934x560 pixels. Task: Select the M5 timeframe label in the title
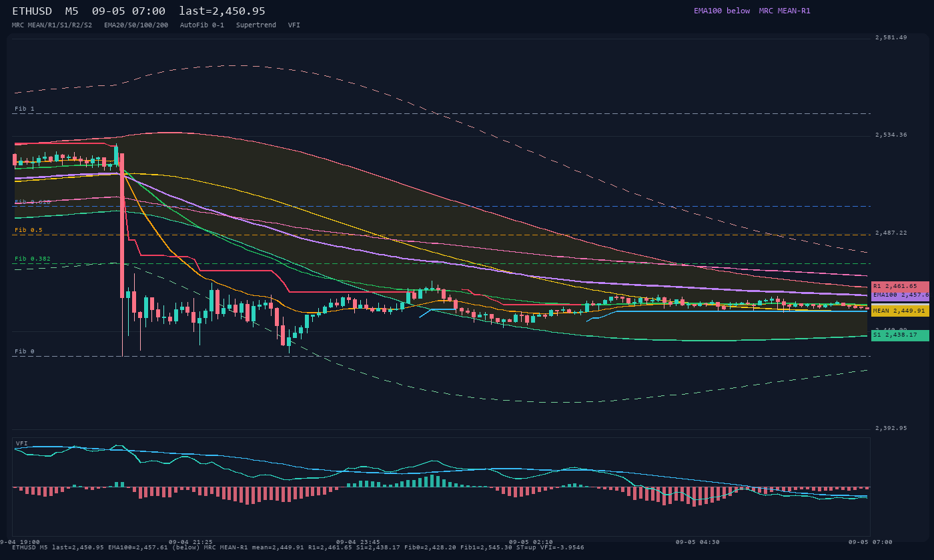click(x=71, y=11)
